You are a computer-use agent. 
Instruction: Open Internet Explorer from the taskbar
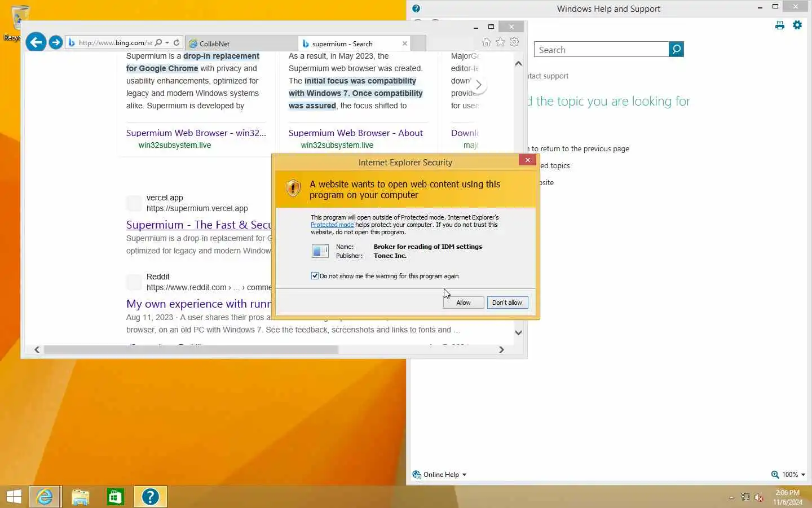pyautogui.click(x=45, y=497)
